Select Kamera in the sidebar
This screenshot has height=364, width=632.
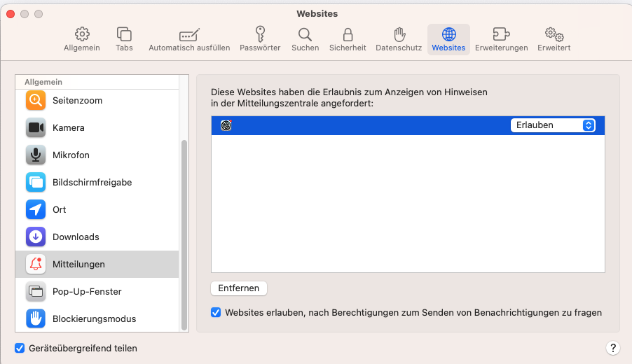pyautogui.click(x=69, y=128)
